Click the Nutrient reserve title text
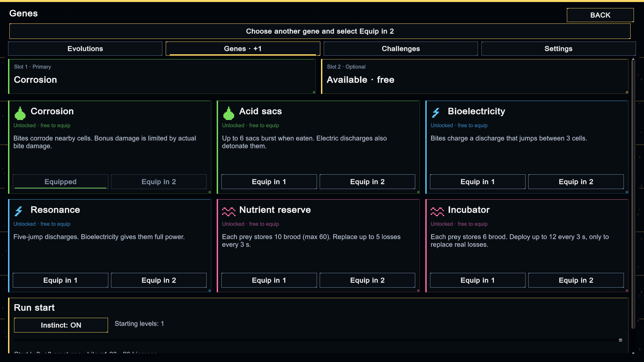 click(x=275, y=210)
